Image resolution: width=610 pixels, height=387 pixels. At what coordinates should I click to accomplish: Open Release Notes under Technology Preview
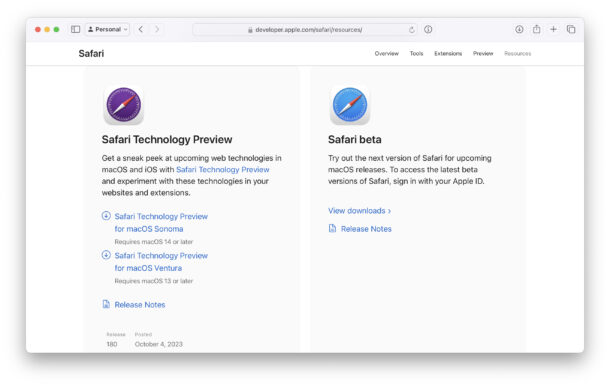tap(140, 305)
